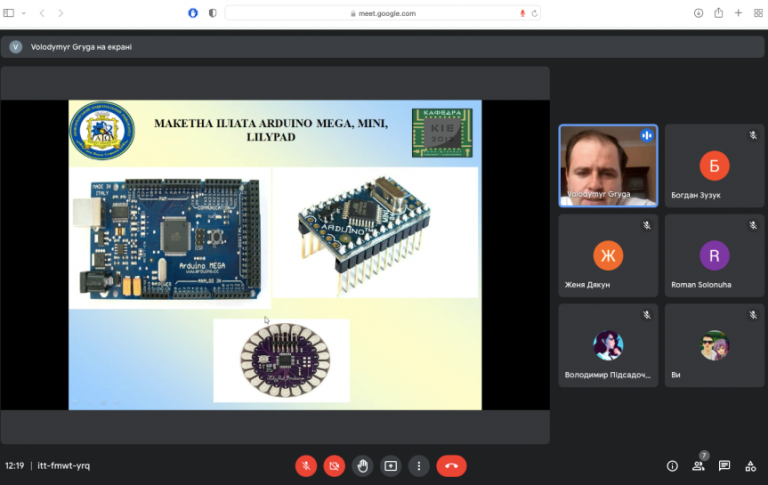Expand the sidebar dropdown chevron
The height and width of the screenshot is (485, 768).
23,13
